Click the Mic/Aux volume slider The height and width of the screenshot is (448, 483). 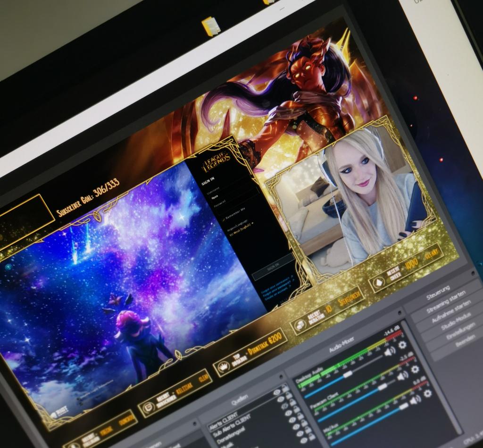[x=370, y=424]
